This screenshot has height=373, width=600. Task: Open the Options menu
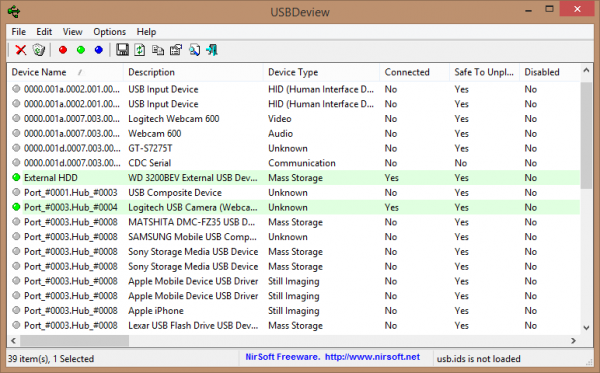(109, 32)
